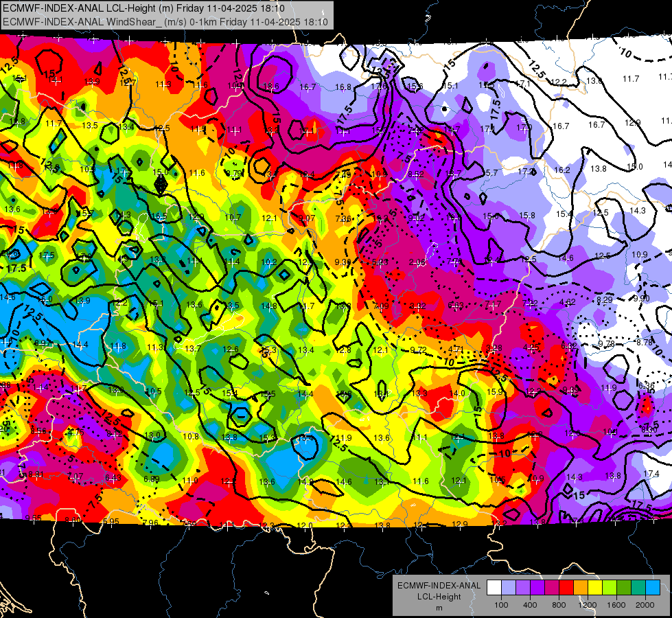Select the violet swatch right of 400

point(537,588)
